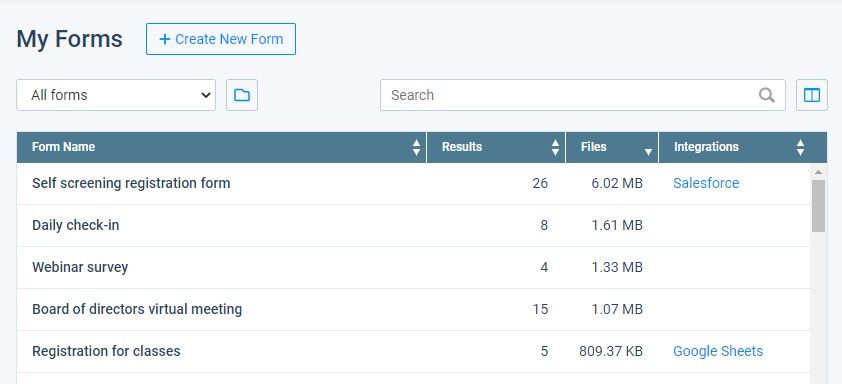Click the 5 results value for Registration for classes
The height and width of the screenshot is (384, 842).
click(544, 351)
